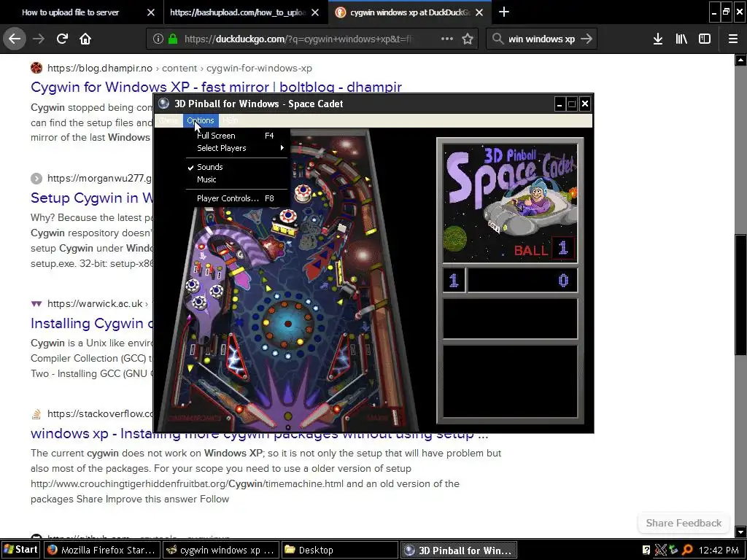Submit the search with the go arrow

(587, 39)
